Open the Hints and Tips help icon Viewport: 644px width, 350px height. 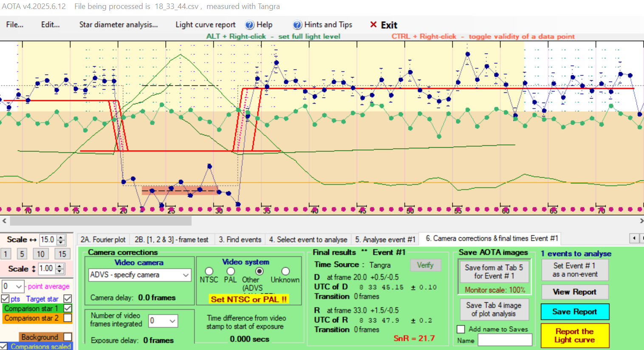tap(297, 25)
